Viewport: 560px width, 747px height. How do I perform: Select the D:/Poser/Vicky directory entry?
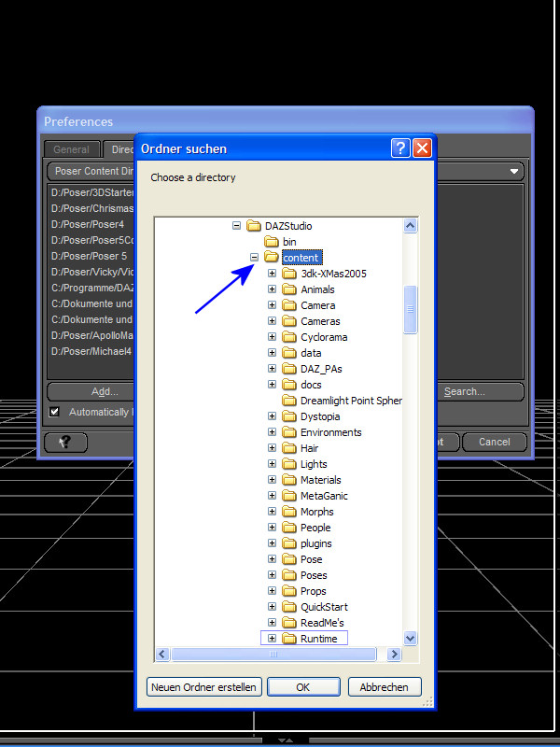pyautogui.click(x=91, y=272)
